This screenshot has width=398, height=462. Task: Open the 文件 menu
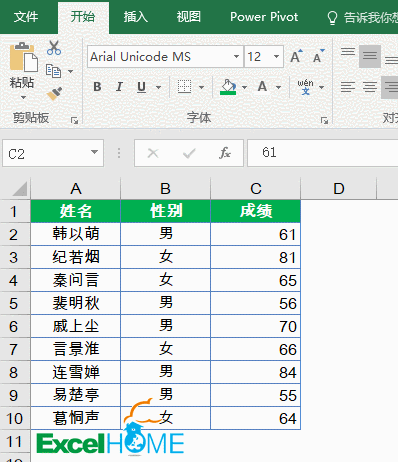coord(26,17)
